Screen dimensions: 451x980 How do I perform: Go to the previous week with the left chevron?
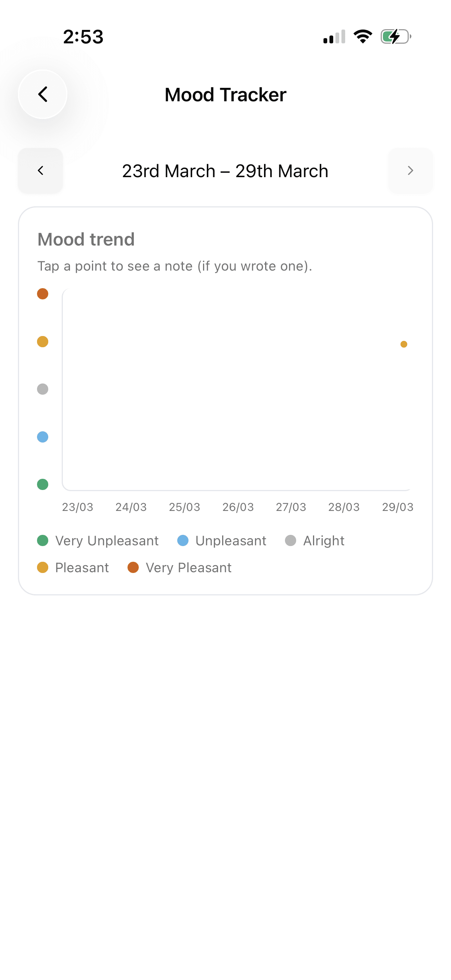pos(40,170)
